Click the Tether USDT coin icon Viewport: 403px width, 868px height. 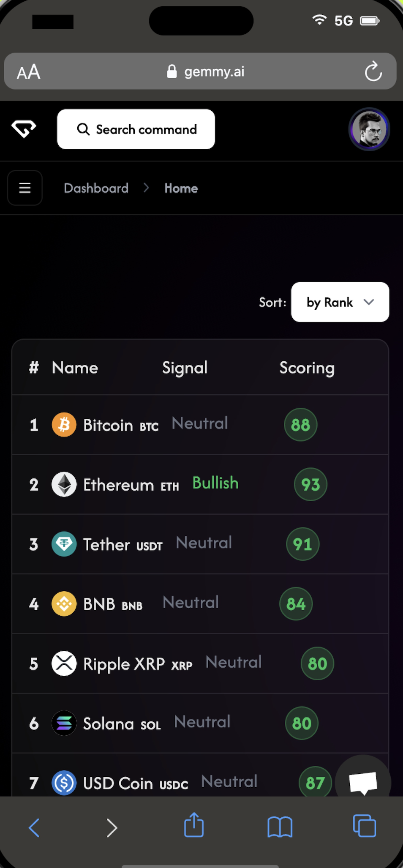[64, 544]
